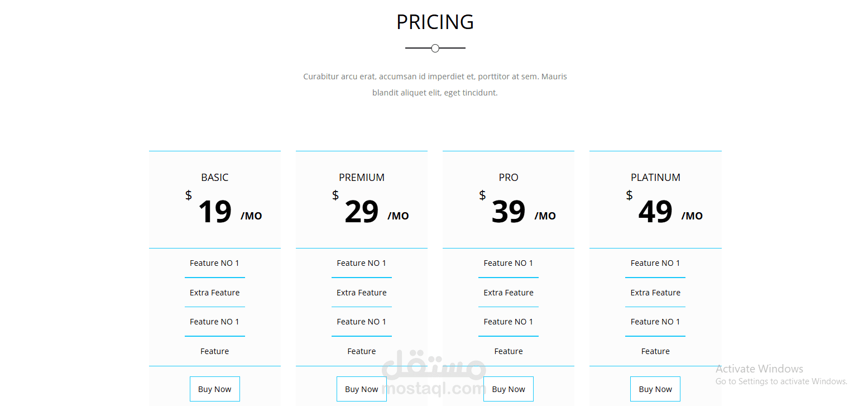Click the small circle in the heading divider

click(435, 49)
